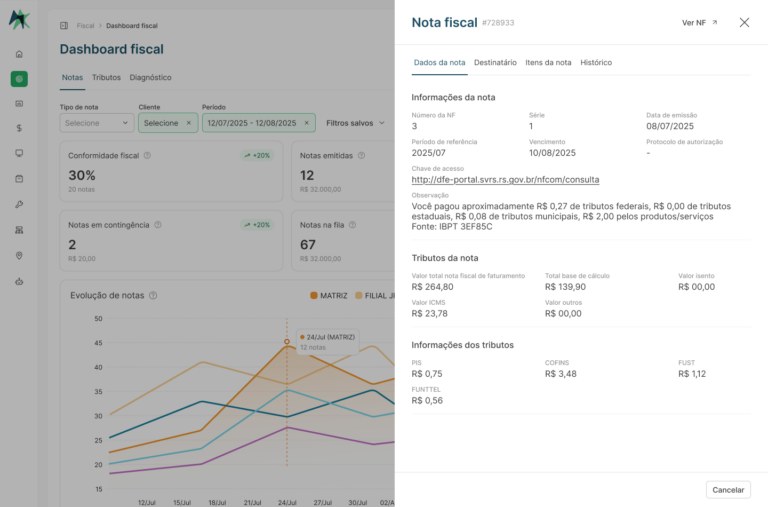
Task: Click help icon beside Conformidade fiscal
Action: pyautogui.click(x=147, y=155)
